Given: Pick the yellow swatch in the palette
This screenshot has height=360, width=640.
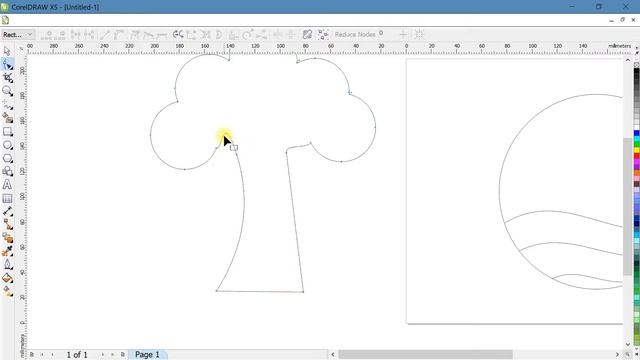Looking at the screenshot, I should [x=636, y=151].
